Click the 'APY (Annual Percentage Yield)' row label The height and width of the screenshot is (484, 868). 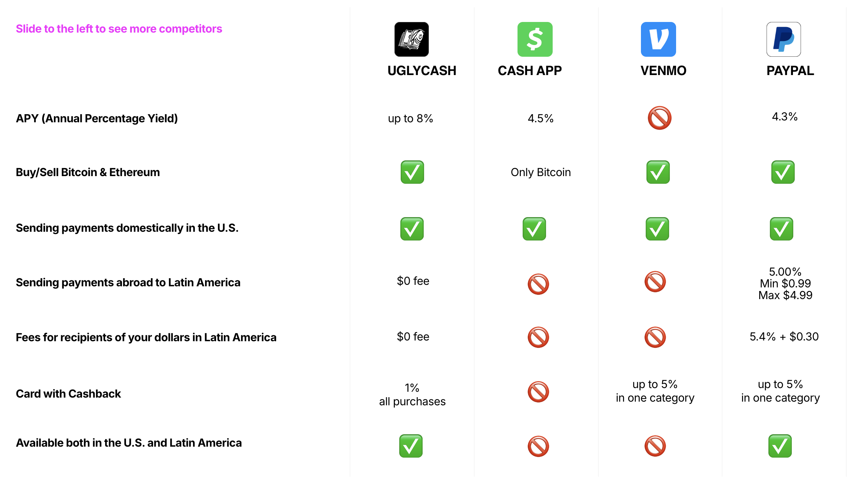[97, 118]
